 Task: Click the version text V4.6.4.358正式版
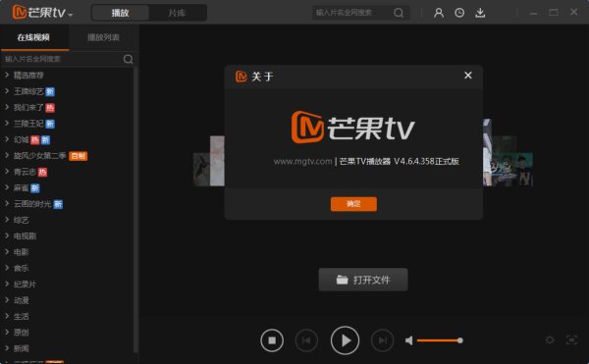[426, 161]
